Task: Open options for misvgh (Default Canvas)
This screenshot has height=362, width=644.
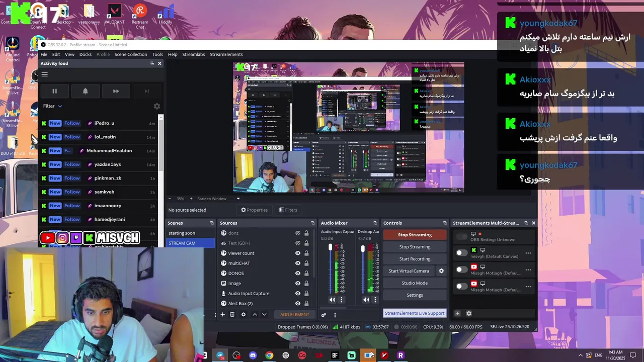Action: 528,253
